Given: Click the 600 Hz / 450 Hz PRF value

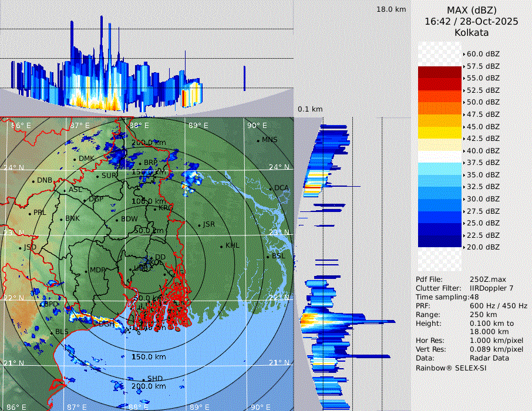Looking at the screenshot, I should 498,306.
